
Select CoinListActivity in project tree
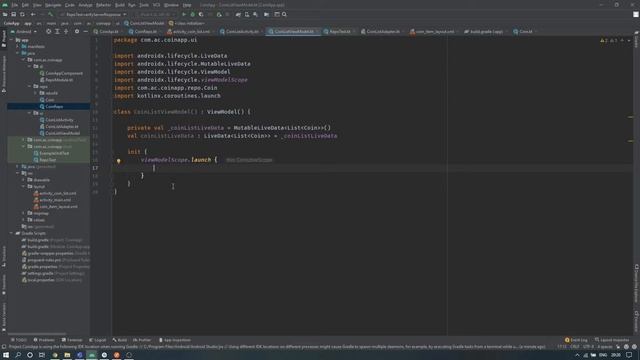click(x=59, y=120)
